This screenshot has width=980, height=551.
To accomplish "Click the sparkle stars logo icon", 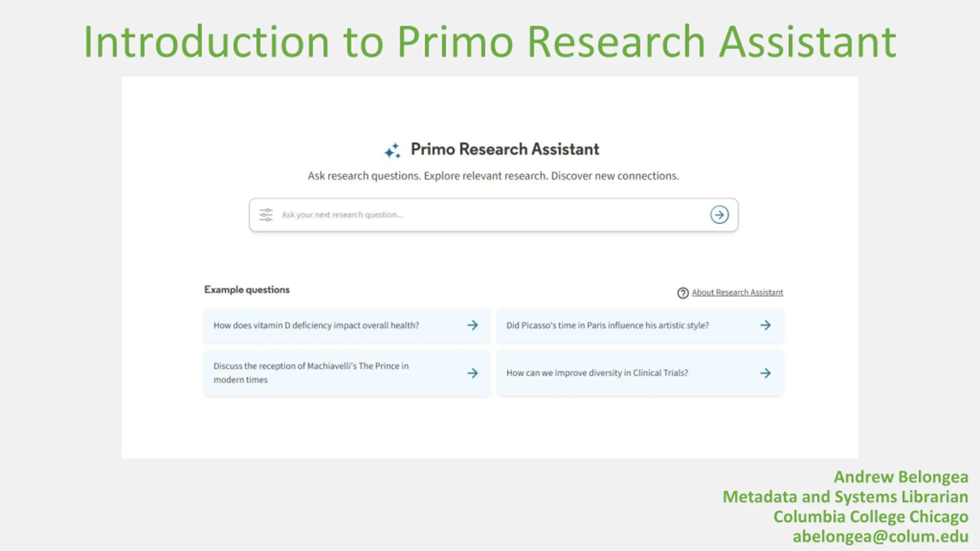I will [393, 150].
